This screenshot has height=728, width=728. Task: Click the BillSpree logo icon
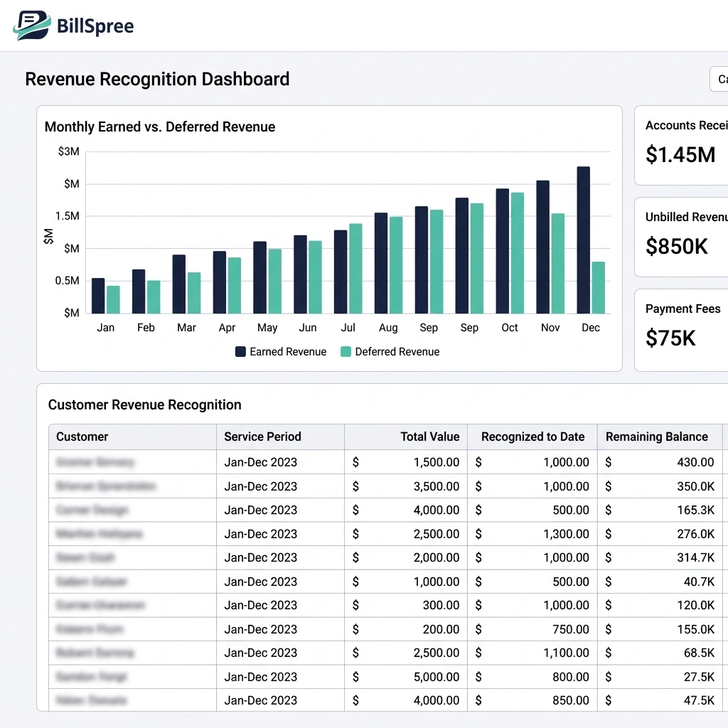point(32,25)
